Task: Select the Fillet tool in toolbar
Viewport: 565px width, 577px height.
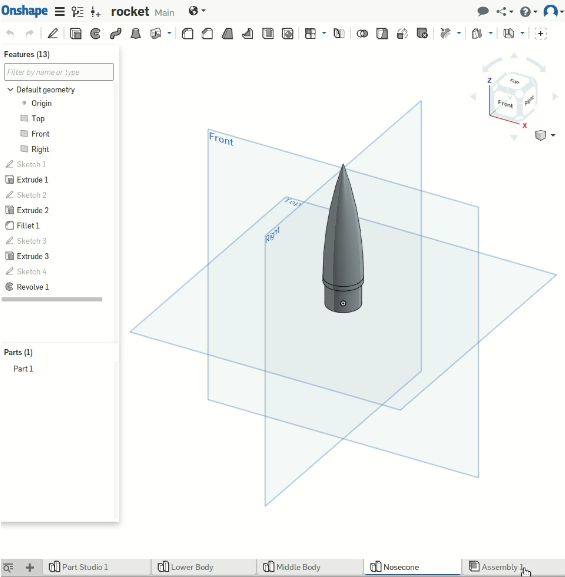Action: click(x=188, y=34)
